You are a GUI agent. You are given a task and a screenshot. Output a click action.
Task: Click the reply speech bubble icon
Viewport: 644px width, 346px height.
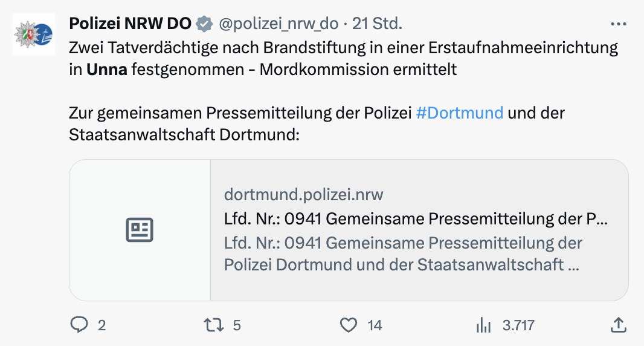79,325
